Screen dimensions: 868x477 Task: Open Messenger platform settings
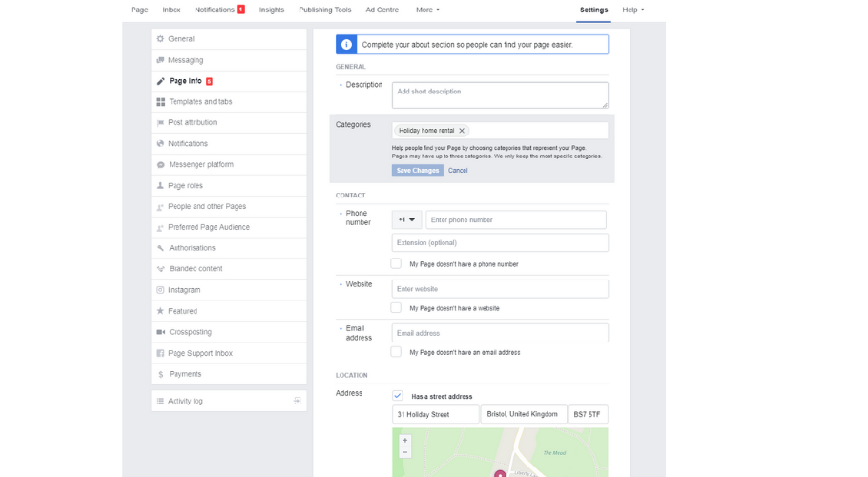229,164
